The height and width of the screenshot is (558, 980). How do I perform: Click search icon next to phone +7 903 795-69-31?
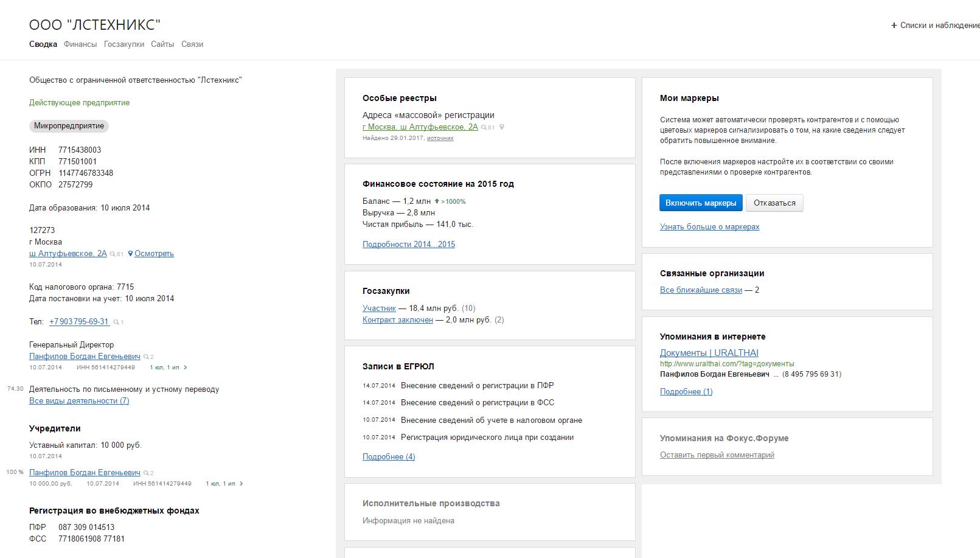point(116,322)
